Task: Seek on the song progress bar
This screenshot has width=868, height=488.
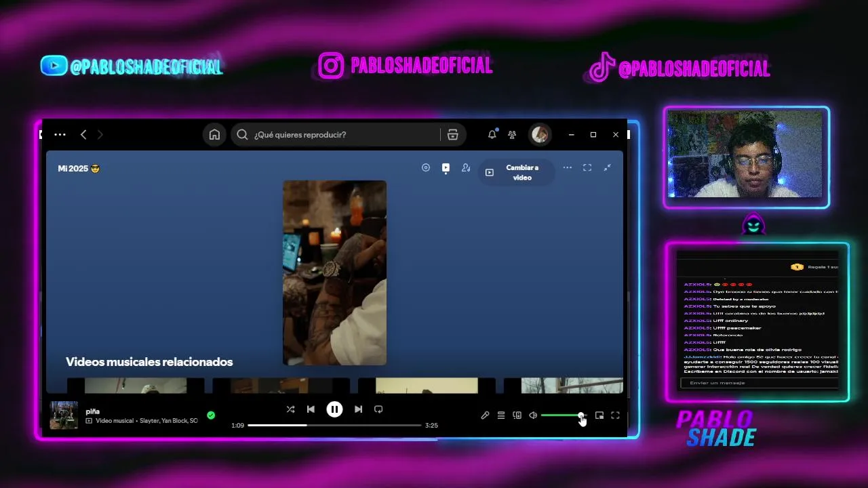Action: click(334, 425)
